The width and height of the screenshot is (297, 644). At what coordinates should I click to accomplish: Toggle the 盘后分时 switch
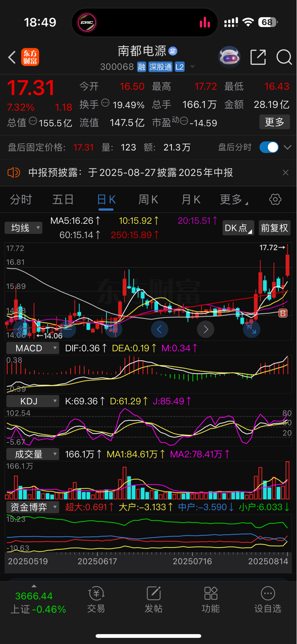coord(269,147)
